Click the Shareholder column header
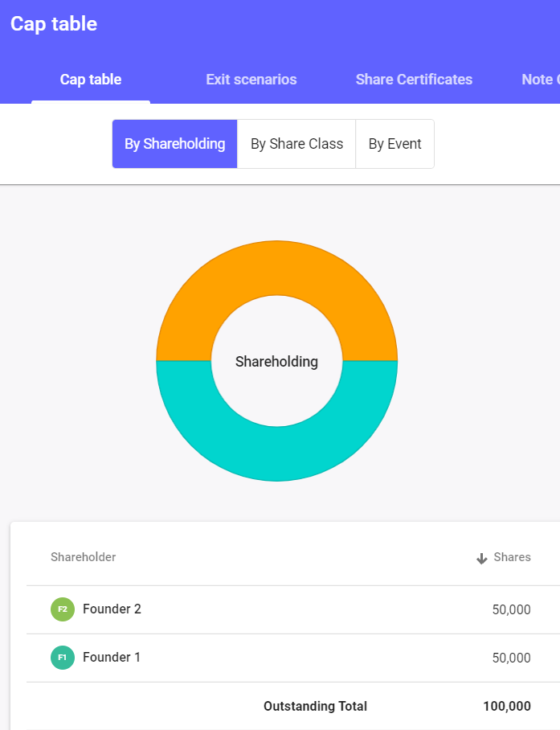Screen dimensions: 560x730 (x=83, y=557)
